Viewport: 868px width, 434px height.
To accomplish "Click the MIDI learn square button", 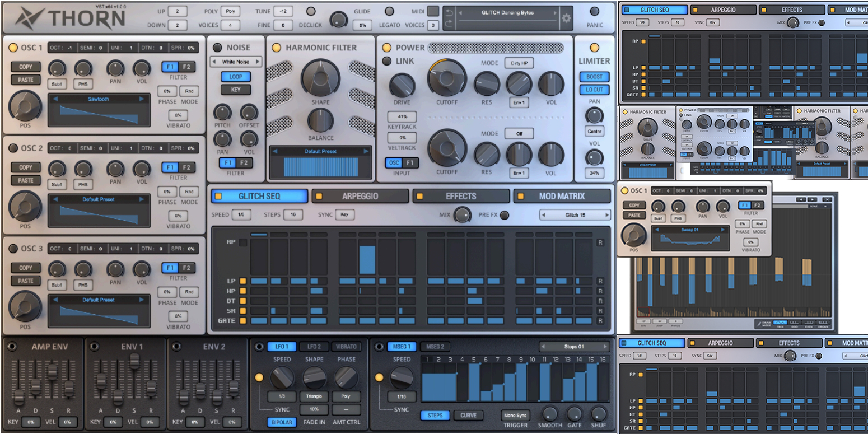I will [x=433, y=11].
